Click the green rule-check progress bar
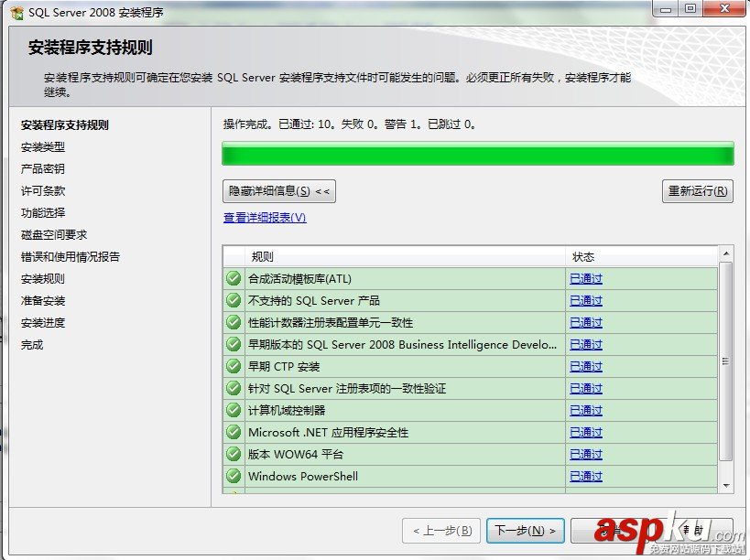The width and height of the screenshot is (750, 560). point(478,154)
